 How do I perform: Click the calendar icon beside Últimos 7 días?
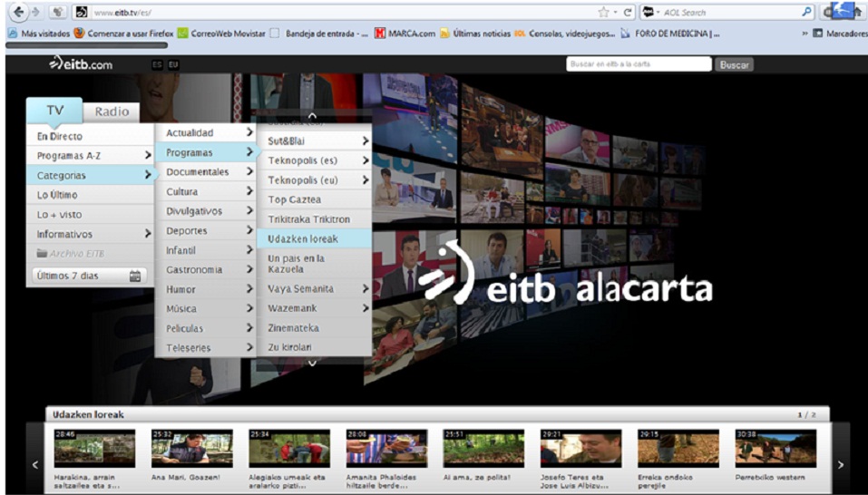pyautogui.click(x=134, y=276)
